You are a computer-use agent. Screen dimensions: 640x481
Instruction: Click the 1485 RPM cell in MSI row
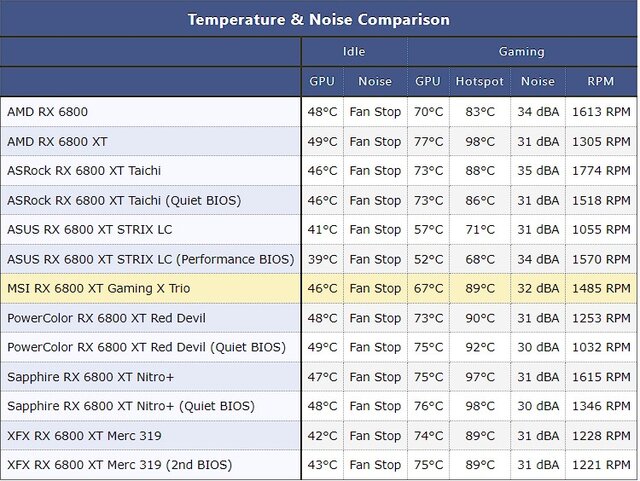click(x=601, y=288)
